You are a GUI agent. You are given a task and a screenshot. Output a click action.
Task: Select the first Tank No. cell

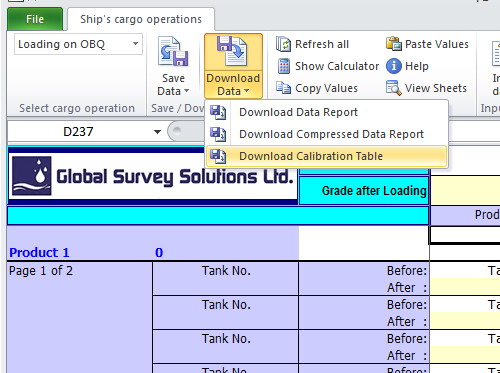[x=226, y=279]
